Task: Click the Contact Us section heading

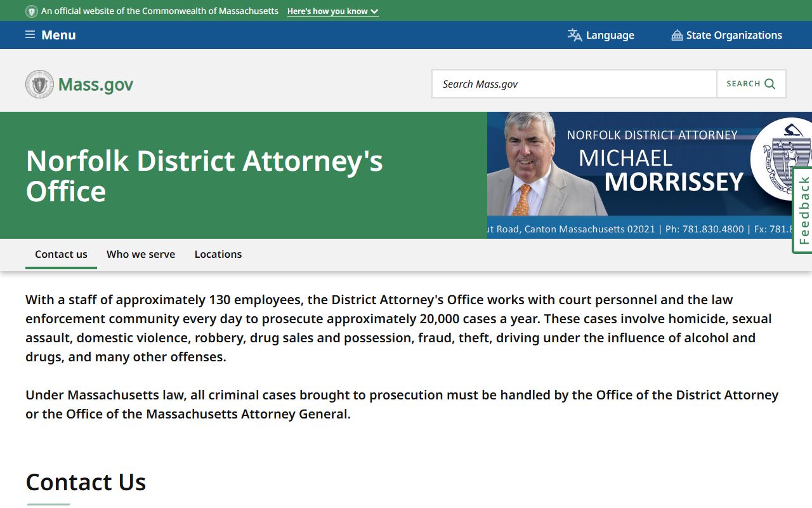Action: click(86, 483)
